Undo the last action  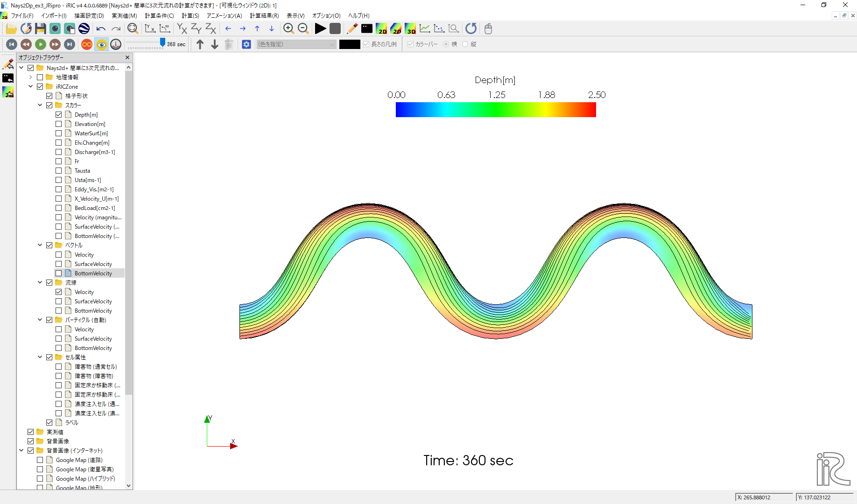click(101, 29)
